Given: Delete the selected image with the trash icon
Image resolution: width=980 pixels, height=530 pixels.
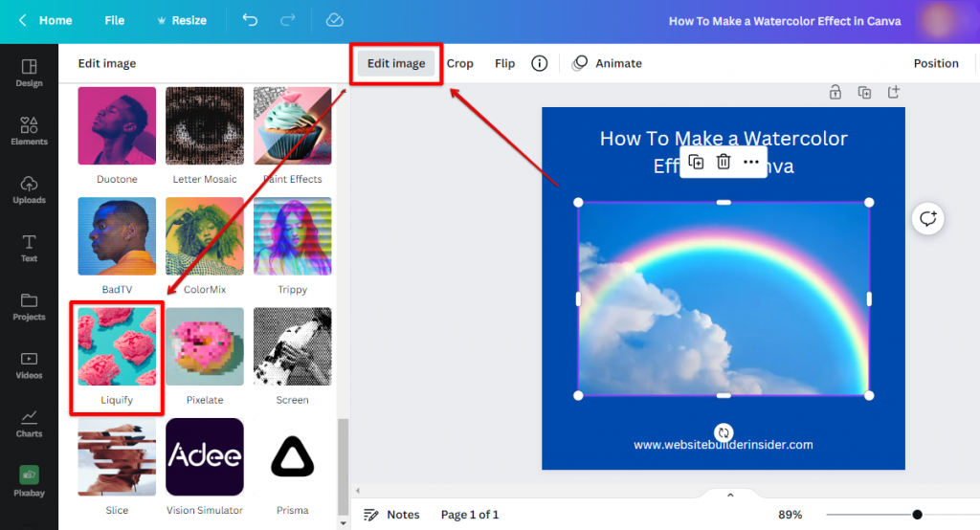Looking at the screenshot, I should tap(724, 162).
